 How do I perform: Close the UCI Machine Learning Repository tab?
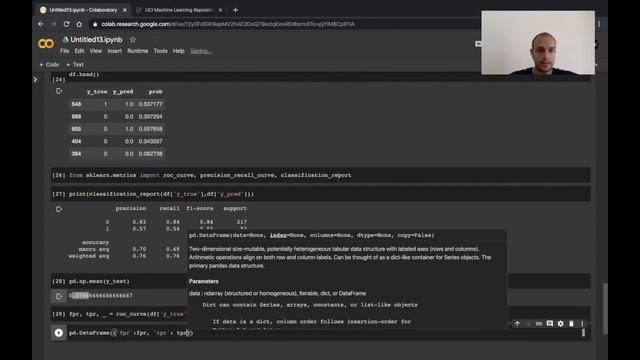click(220, 10)
